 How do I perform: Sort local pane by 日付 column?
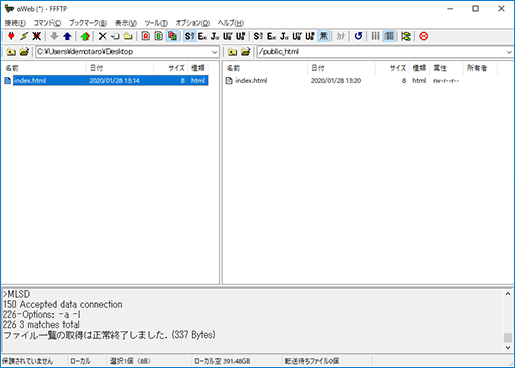pyautogui.click(x=120, y=68)
